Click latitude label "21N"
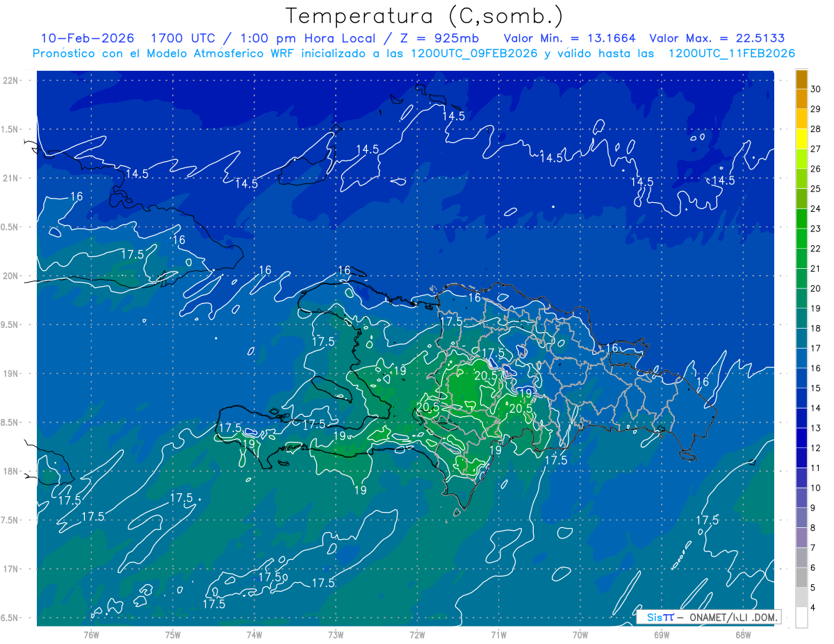Viewport: 834px width, 644px height. click(10, 178)
